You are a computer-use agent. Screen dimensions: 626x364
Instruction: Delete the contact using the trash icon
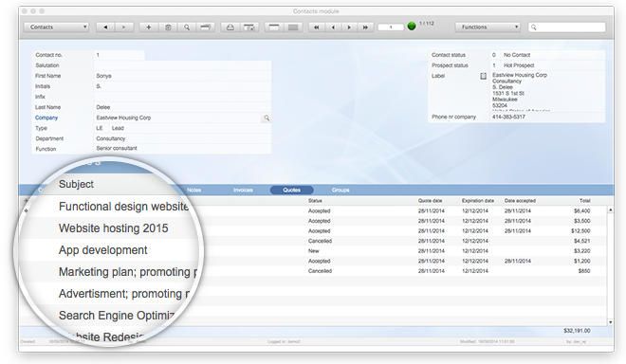click(x=168, y=27)
